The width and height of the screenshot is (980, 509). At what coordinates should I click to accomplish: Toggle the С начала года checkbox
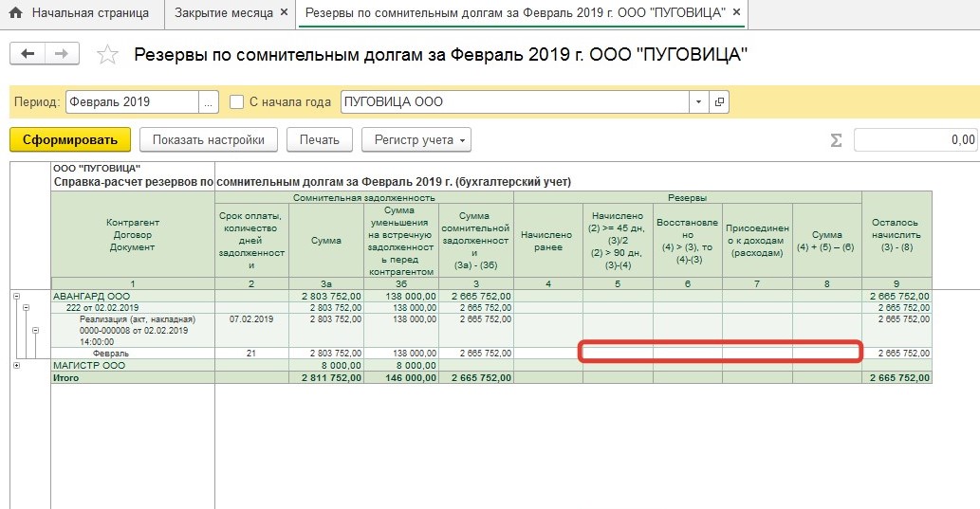click(237, 102)
